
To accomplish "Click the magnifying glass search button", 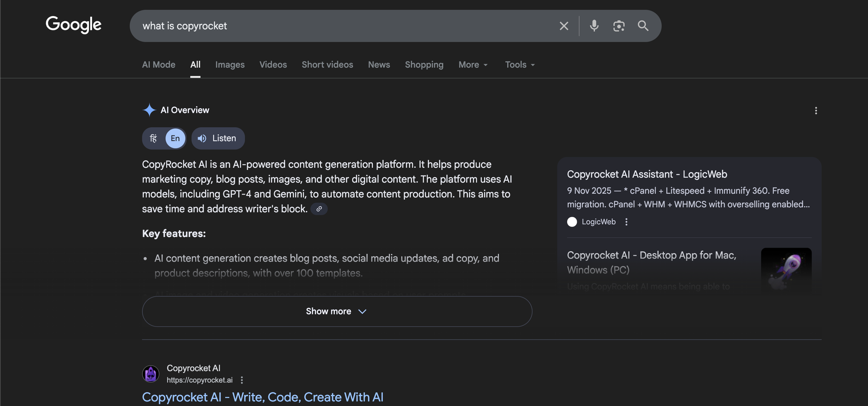I will (643, 26).
